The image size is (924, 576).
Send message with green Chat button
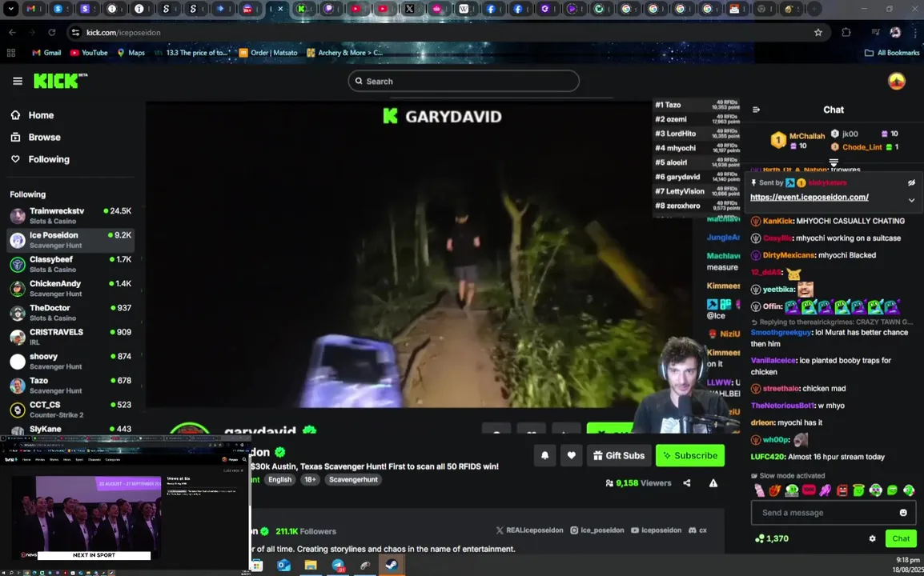901,538
